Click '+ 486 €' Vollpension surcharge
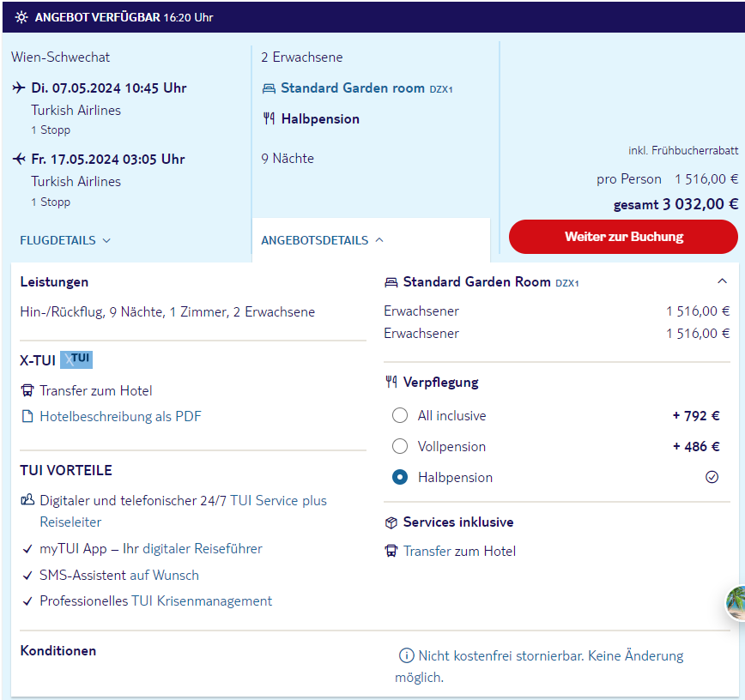 pos(696,447)
